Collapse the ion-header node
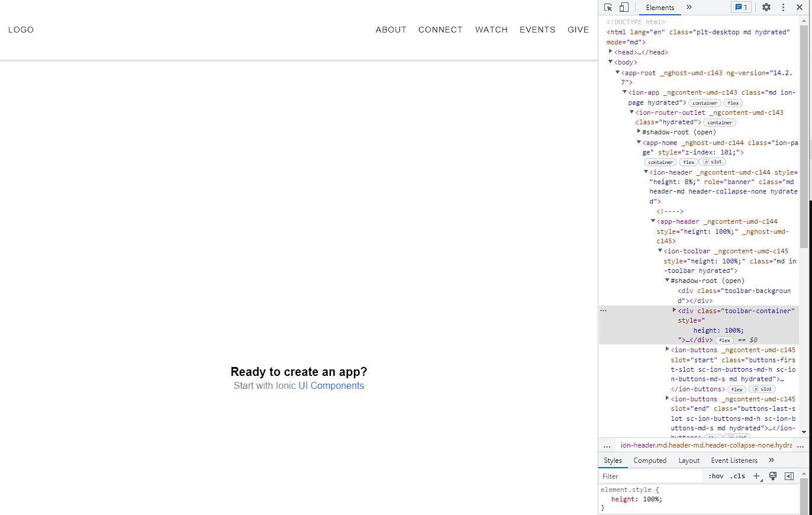812x515 pixels. pos(646,172)
